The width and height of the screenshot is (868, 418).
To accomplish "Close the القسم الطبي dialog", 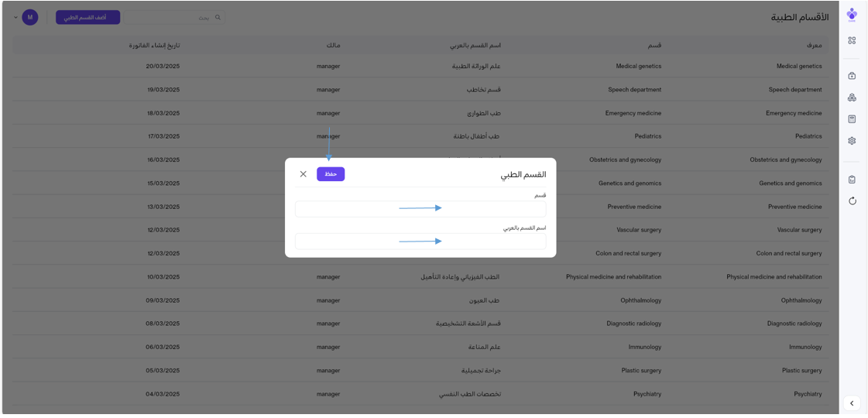I will click(x=303, y=174).
